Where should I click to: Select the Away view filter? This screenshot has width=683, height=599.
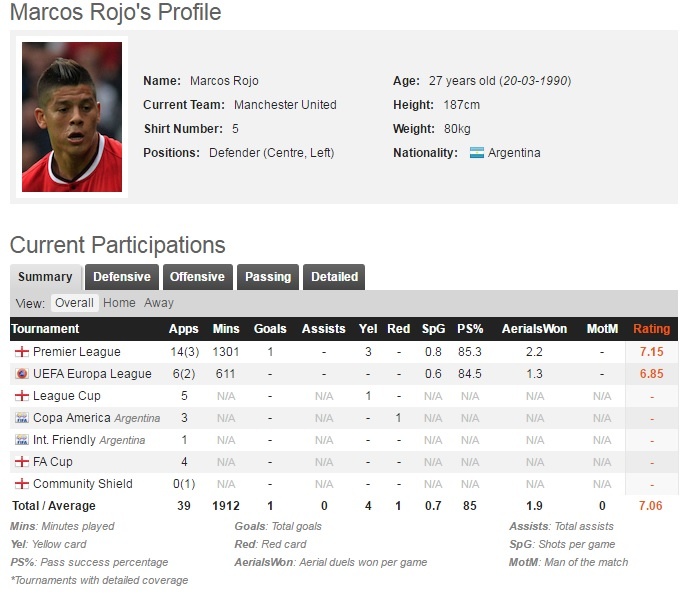[x=159, y=303]
